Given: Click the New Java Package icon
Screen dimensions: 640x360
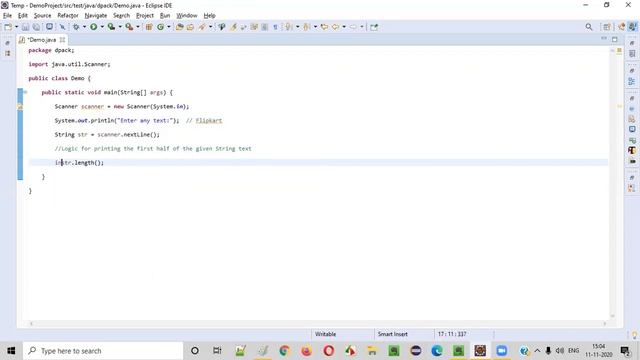Looking at the screenshot, I should pos(149,27).
